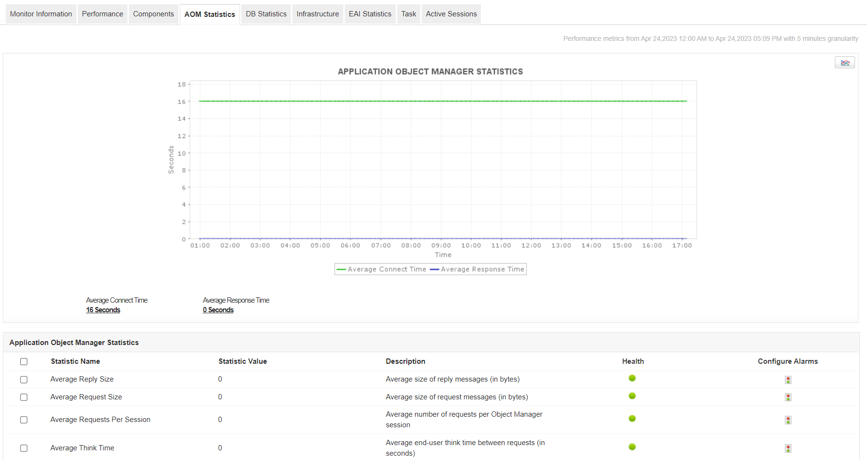The image size is (868, 460).
Task: Tick the Average Reply Size checkbox
Action: tap(24, 380)
